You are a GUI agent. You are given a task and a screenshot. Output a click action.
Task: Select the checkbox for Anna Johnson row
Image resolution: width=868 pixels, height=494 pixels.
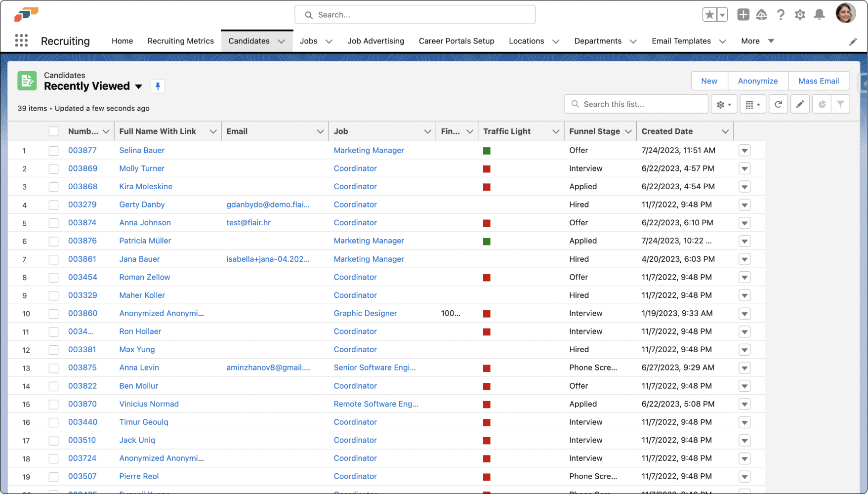click(53, 223)
